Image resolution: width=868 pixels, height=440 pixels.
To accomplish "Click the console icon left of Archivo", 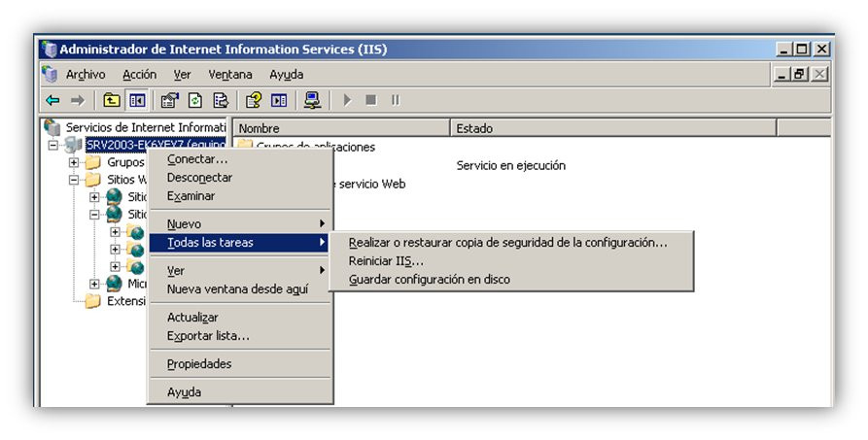I will [50, 74].
